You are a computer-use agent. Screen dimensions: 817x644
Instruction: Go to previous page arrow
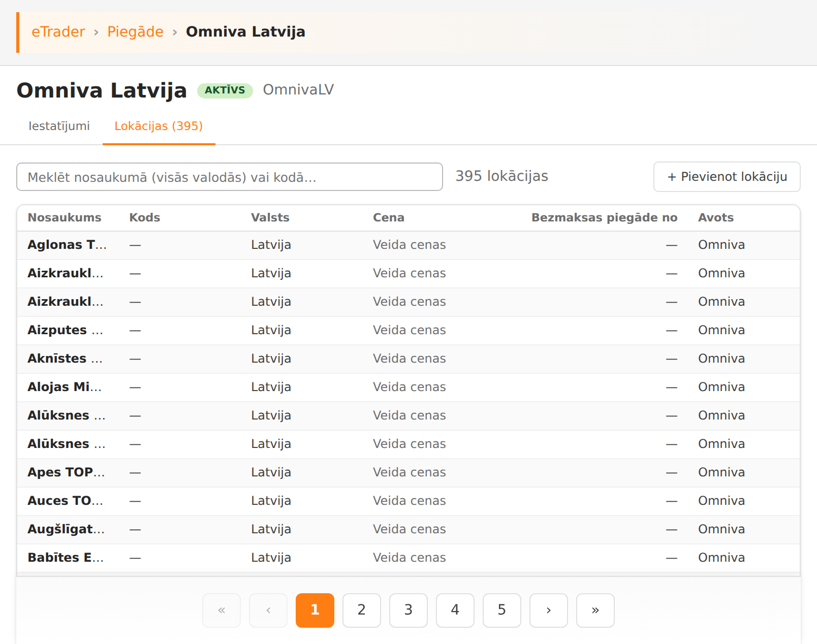tap(268, 610)
